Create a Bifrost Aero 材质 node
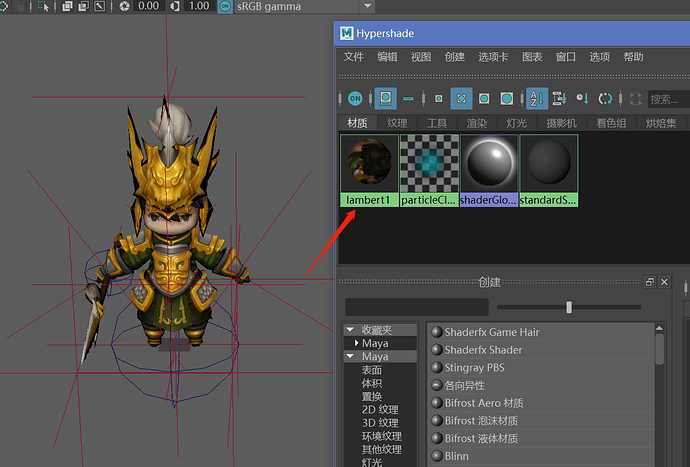 tap(541, 403)
